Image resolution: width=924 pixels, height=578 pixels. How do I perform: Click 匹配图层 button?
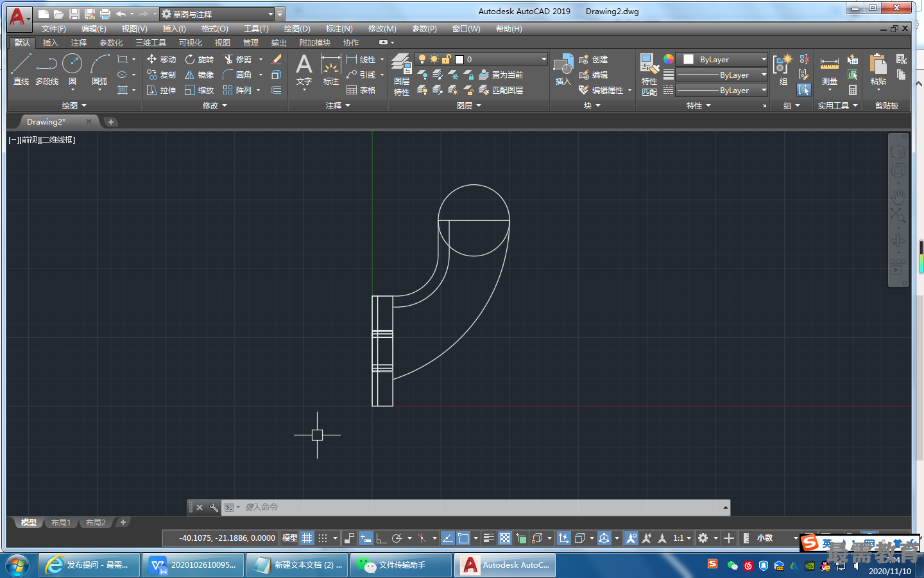[x=501, y=90]
